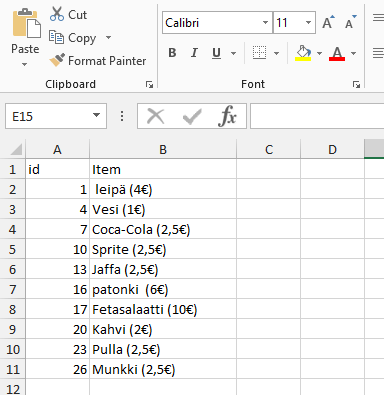Viewport: 384px width, 395px height.
Task: Expand the font color dropdown arrow
Action: click(x=353, y=53)
